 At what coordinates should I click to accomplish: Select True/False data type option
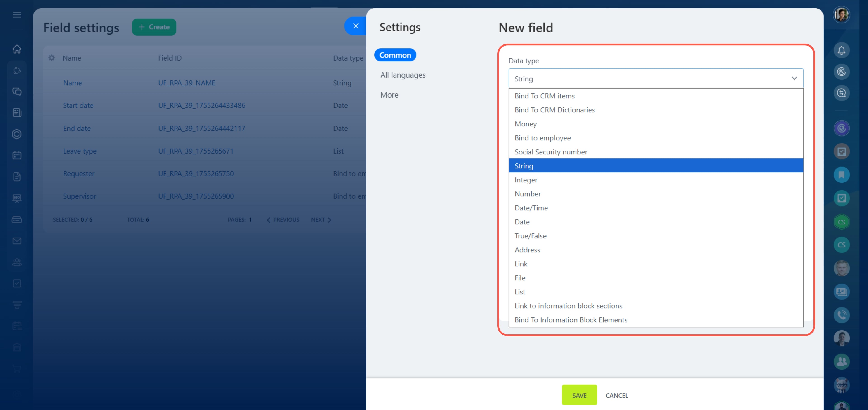[x=530, y=236]
